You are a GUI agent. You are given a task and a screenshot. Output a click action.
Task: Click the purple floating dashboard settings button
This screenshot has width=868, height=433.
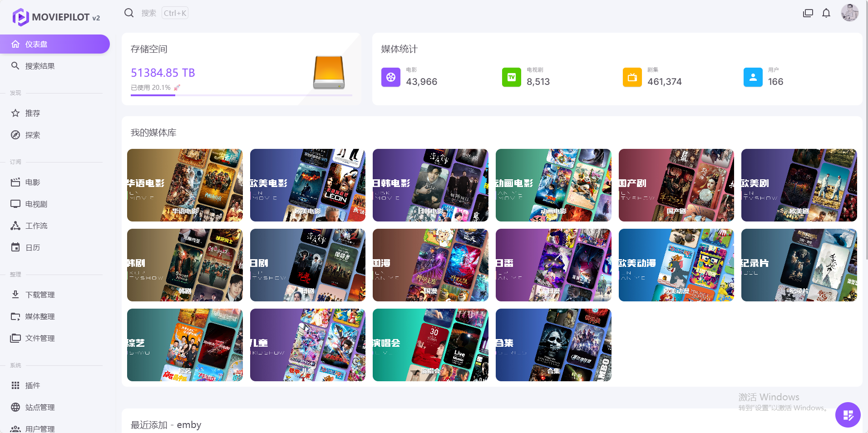pyautogui.click(x=848, y=414)
